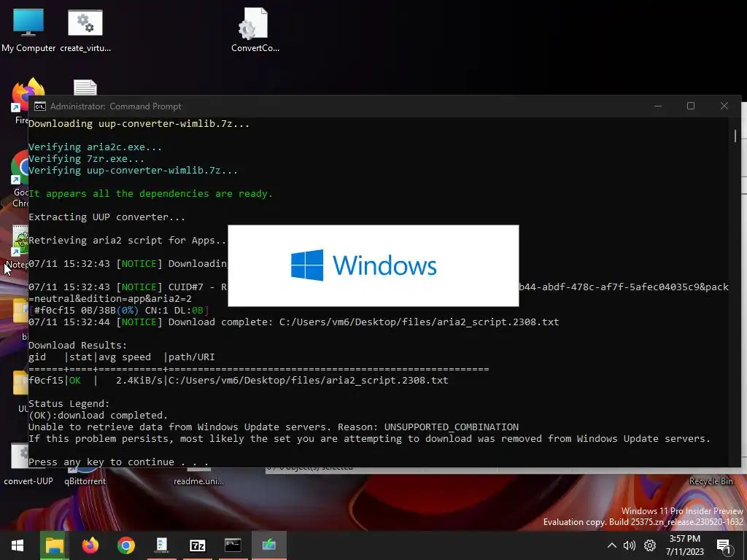The width and height of the screenshot is (747, 560).
Task: Open the taskbar app beside 7-Zip
Action: [161, 545]
